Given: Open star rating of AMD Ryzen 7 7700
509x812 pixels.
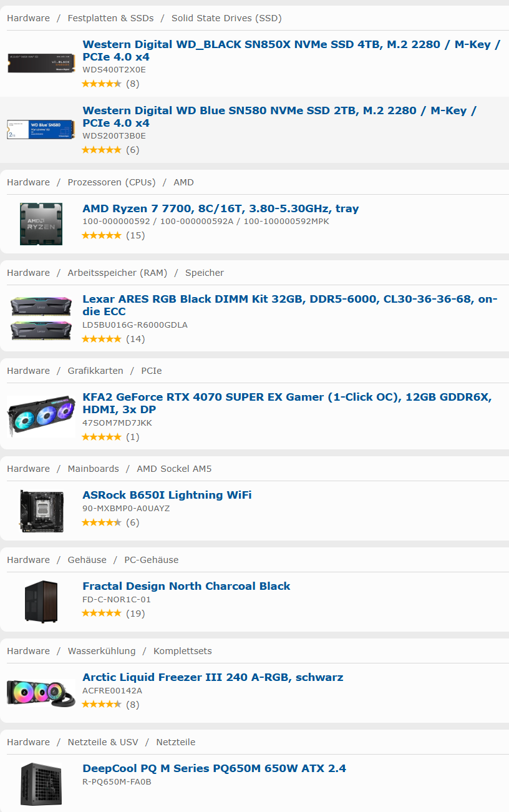Looking at the screenshot, I should [102, 235].
